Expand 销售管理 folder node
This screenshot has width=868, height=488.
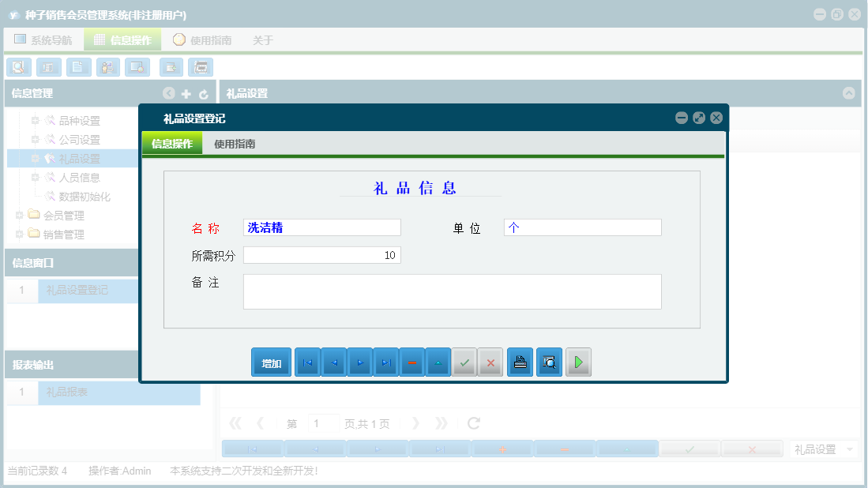coord(20,234)
